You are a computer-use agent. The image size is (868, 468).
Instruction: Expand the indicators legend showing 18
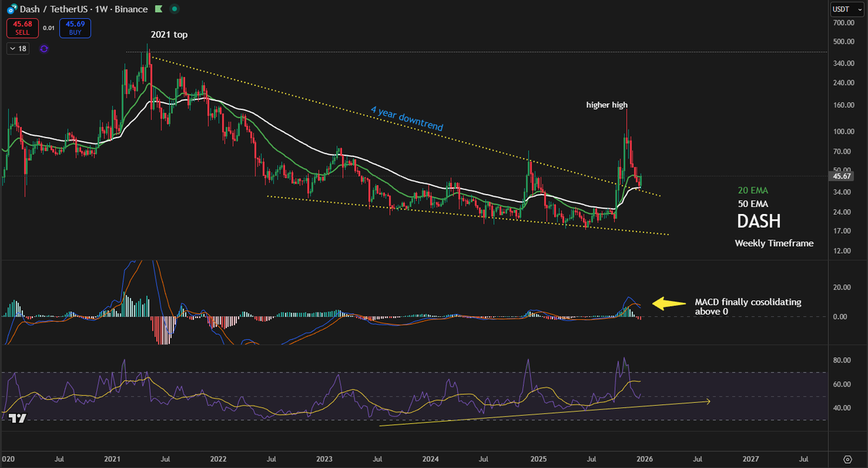pos(19,48)
